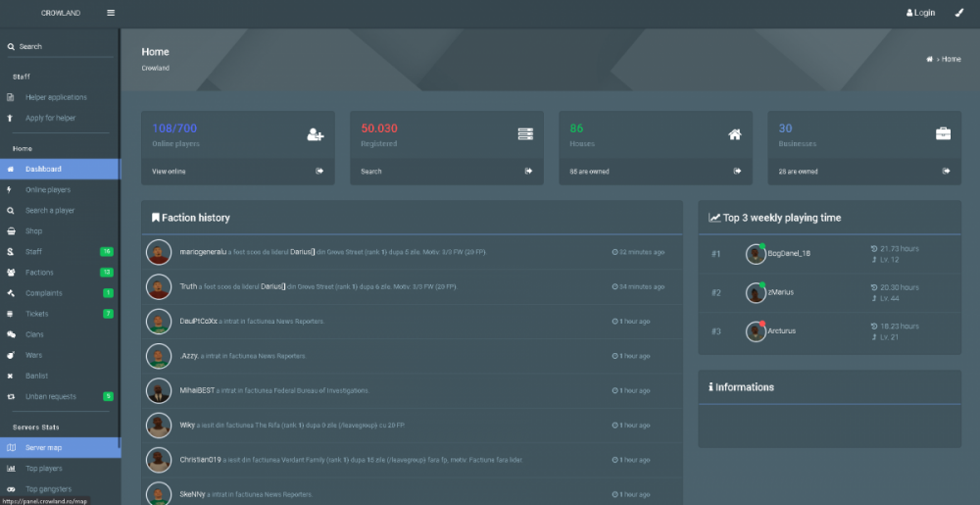Viewport: 980px width, 505px height.
Task: Click the Login link
Action: click(x=921, y=13)
